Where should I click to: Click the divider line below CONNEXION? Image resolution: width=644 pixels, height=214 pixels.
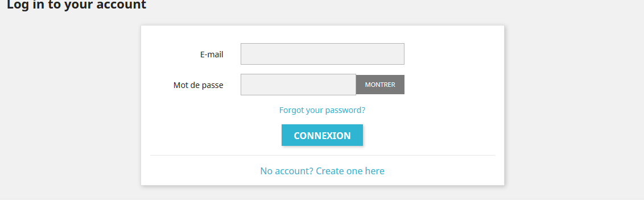click(x=323, y=156)
